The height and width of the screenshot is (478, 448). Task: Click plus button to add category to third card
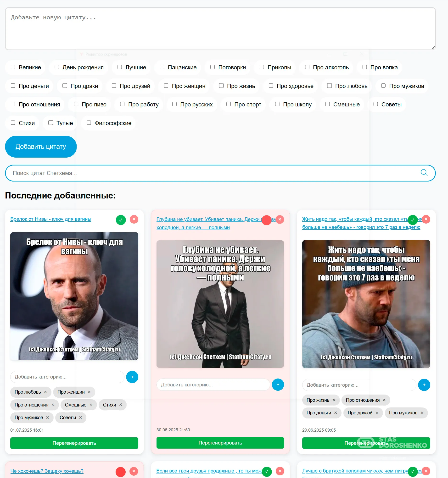coord(424,385)
